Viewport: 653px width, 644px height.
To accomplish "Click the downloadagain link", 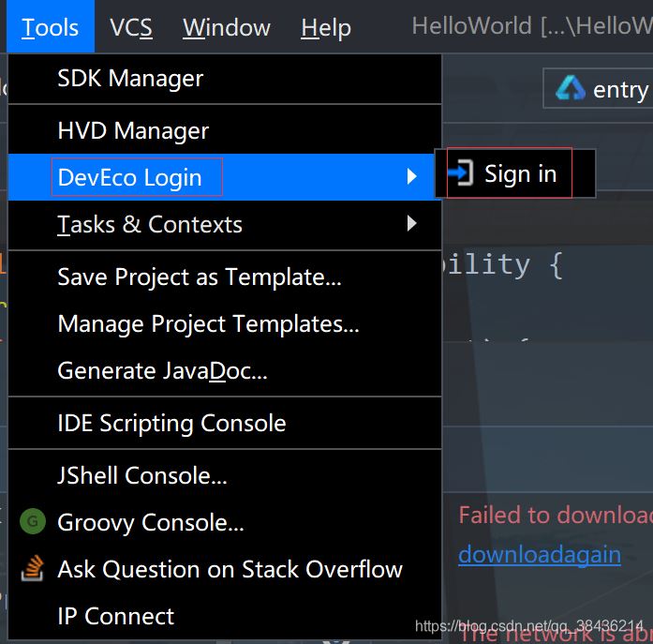I will tap(540, 554).
